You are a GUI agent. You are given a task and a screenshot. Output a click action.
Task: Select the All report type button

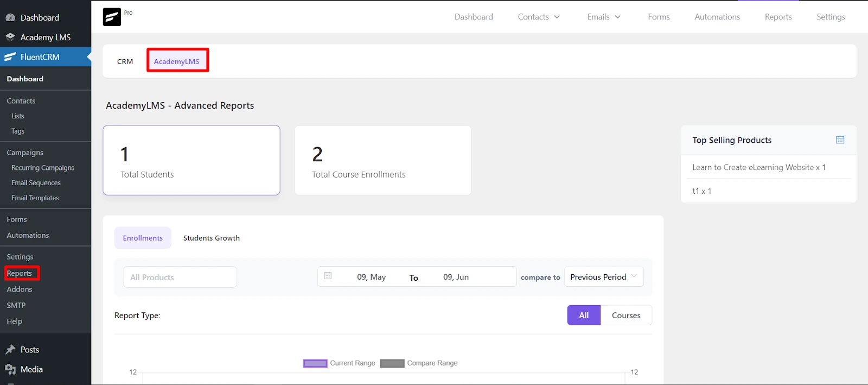coord(584,315)
